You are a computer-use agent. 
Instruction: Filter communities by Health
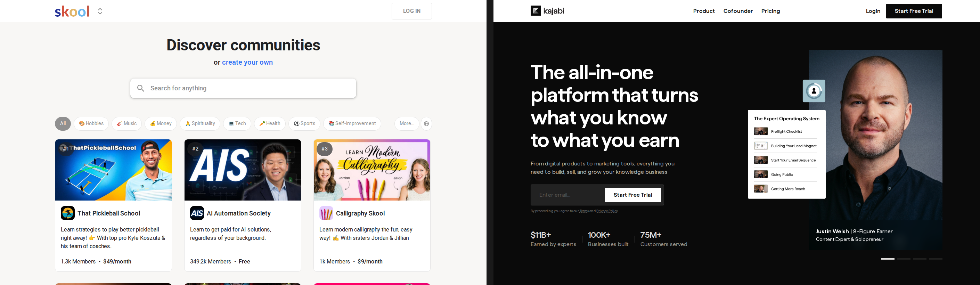pos(270,124)
